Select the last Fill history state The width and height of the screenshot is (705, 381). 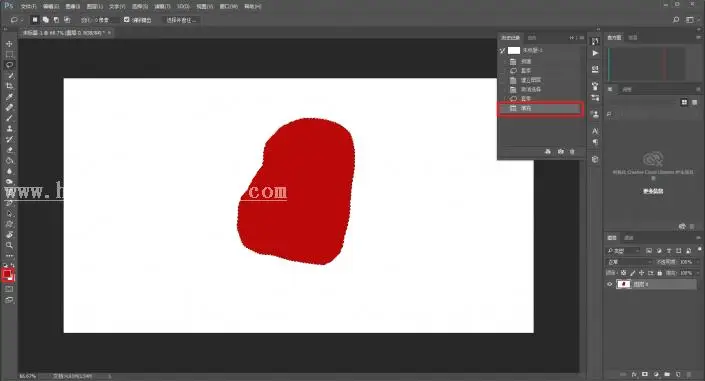[x=540, y=108]
